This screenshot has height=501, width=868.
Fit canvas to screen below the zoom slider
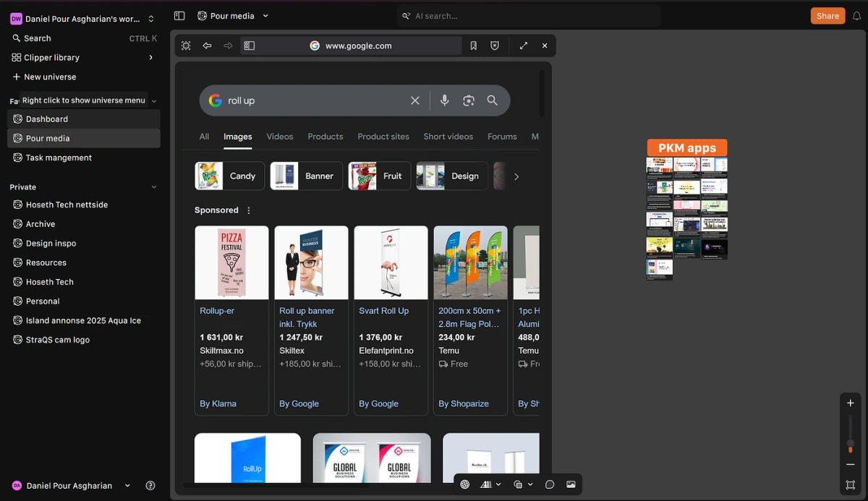851,485
